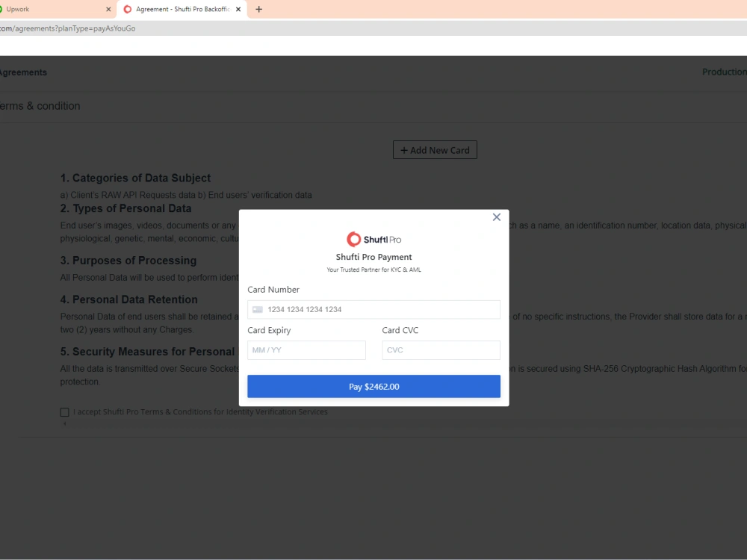The height and width of the screenshot is (560, 747).
Task: Click the Shufti Pro logo in payment dialog
Action: click(x=373, y=239)
